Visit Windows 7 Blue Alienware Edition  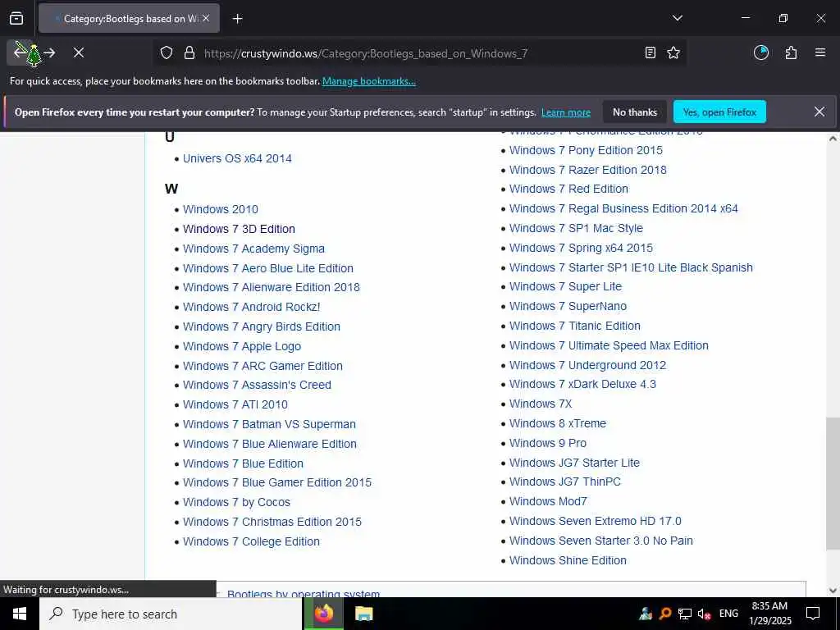(x=269, y=444)
